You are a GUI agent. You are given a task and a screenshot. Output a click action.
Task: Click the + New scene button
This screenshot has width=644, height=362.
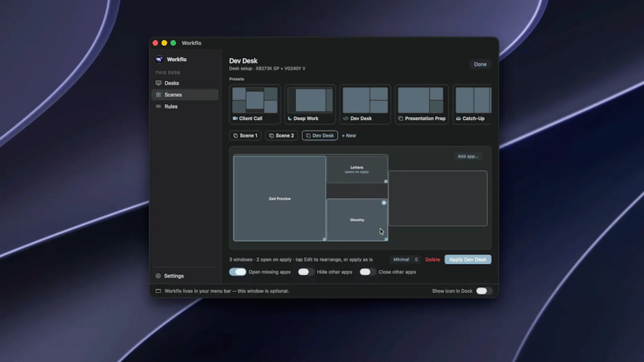pos(349,136)
